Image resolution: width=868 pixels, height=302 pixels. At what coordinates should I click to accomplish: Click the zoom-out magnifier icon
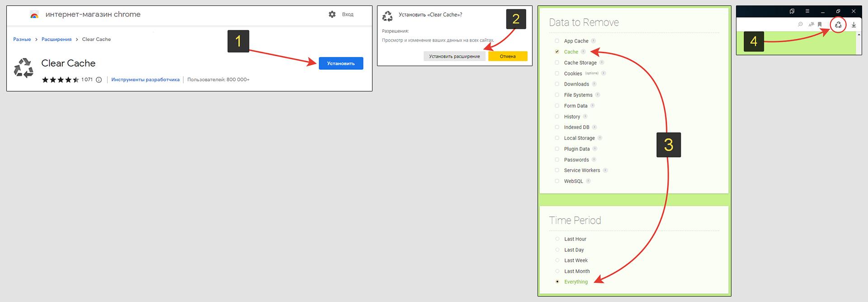(x=800, y=24)
